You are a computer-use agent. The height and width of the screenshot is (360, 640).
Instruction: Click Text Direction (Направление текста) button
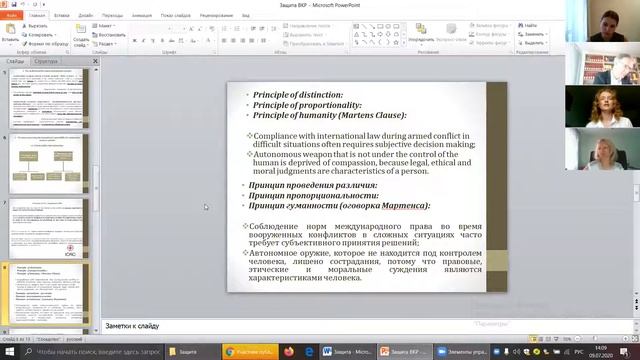coord(307,26)
